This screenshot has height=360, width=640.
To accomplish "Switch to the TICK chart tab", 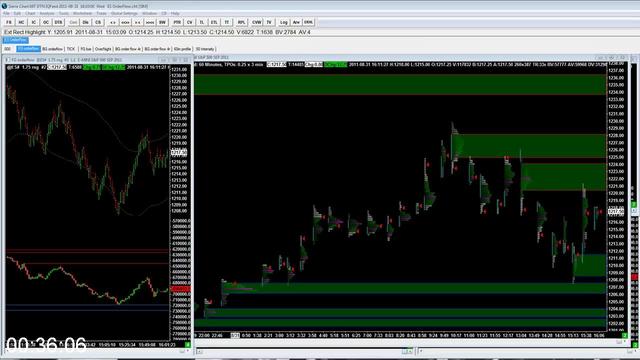I will 71,49.
